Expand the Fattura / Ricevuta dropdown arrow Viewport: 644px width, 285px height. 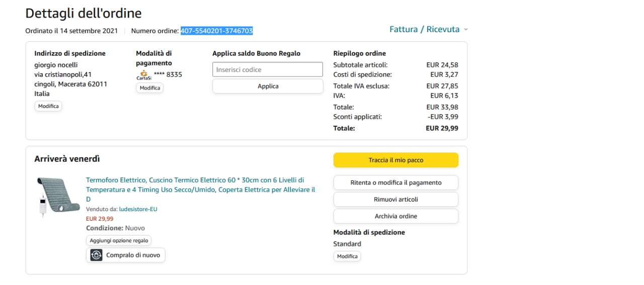[x=465, y=30]
